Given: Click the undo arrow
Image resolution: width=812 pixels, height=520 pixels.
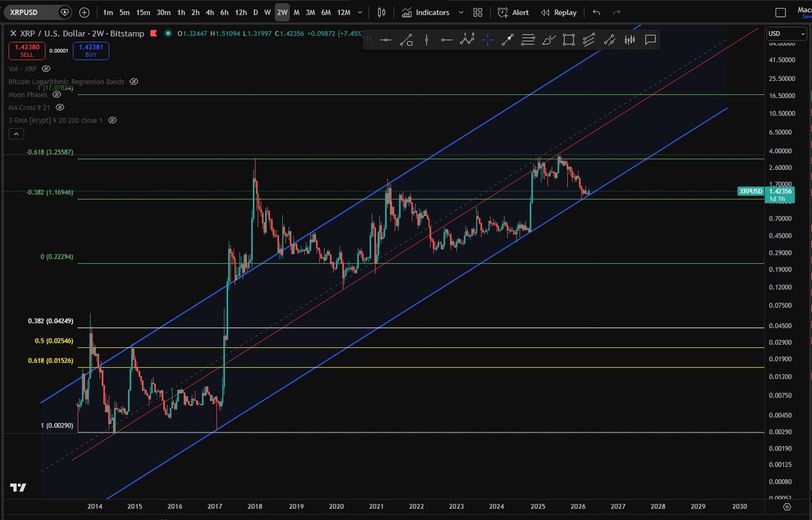Looking at the screenshot, I should [596, 12].
